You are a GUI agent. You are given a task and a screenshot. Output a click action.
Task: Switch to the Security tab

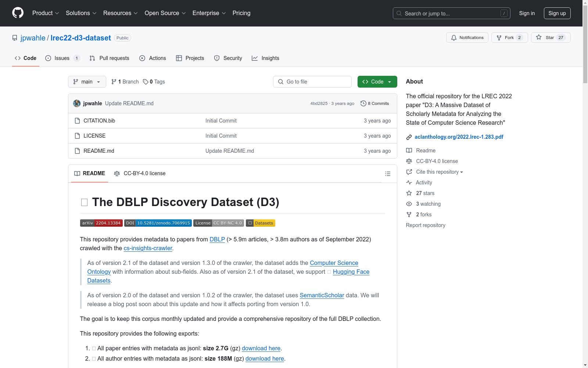click(228, 58)
